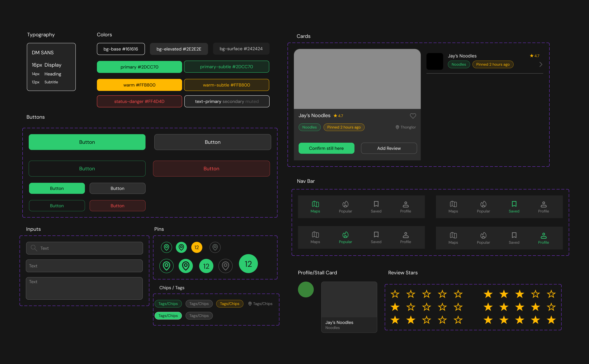Click the Add Review button
This screenshot has height=364, width=589.
pyautogui.click(x=389, y=148)
